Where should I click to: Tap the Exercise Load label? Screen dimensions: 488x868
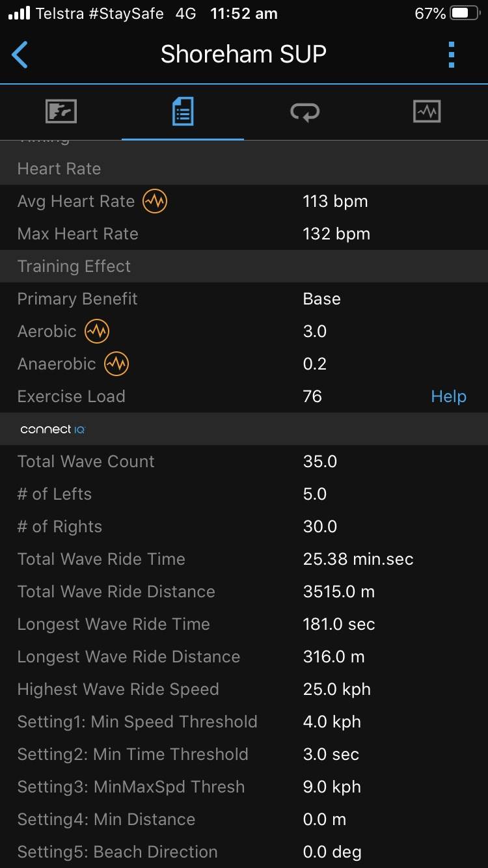[x=72, y=396]
